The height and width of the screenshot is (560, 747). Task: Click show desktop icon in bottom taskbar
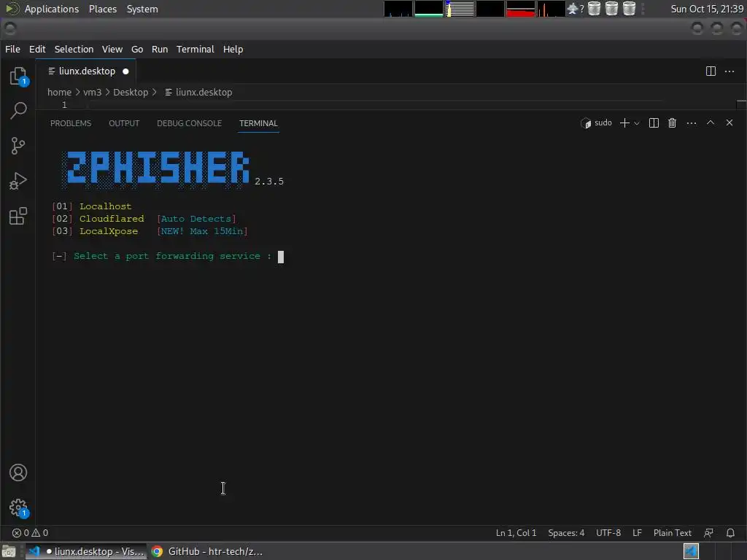(9, 551)
